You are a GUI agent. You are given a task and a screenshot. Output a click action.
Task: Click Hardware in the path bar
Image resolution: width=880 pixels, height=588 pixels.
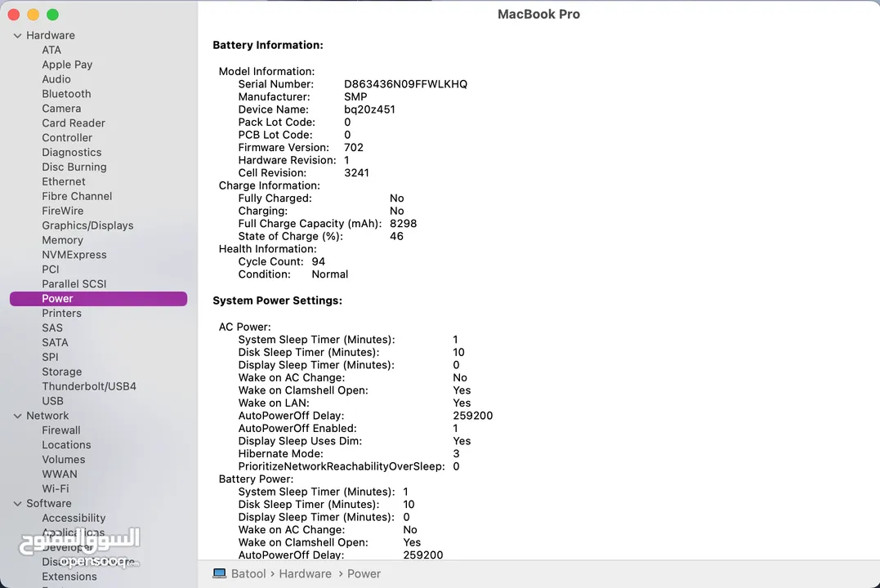306,573
